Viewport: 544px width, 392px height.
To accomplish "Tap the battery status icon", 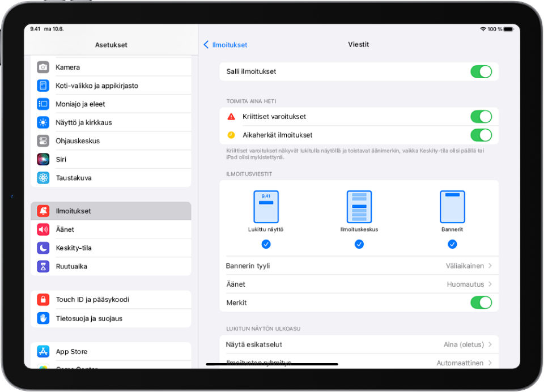I will [509, 29].
